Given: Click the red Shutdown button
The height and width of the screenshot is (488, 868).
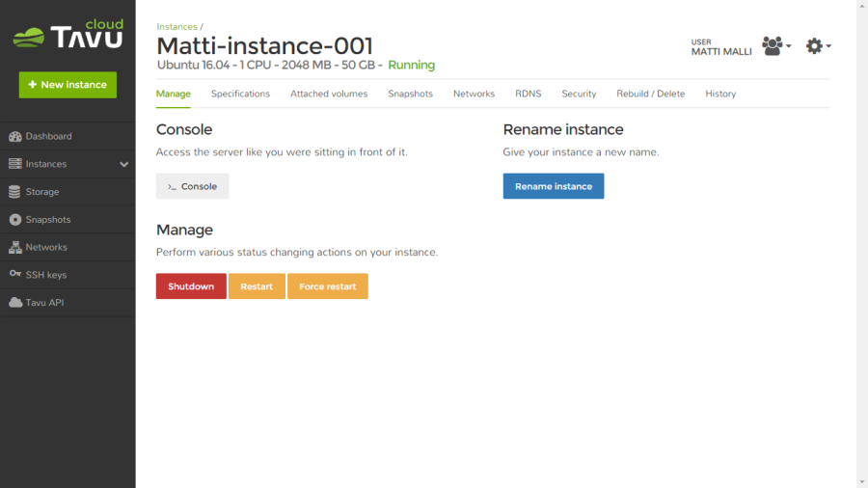Looking at the screenshot, I should (x=191, y=286).
